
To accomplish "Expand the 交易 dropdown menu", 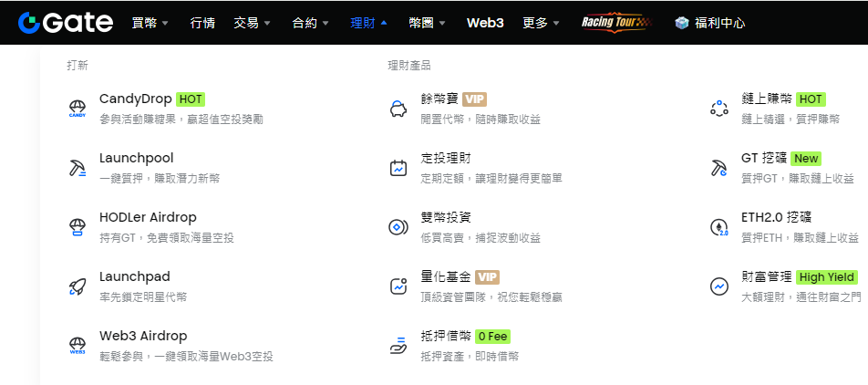I will pos(252,23).
